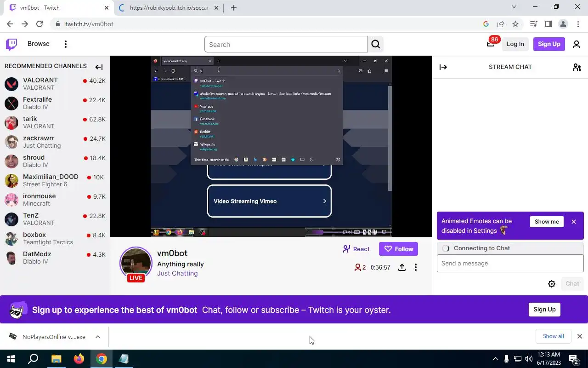Click Chrome forward arrow
The height and width of the screenshot is (368, 588).
tap(25, 24)
